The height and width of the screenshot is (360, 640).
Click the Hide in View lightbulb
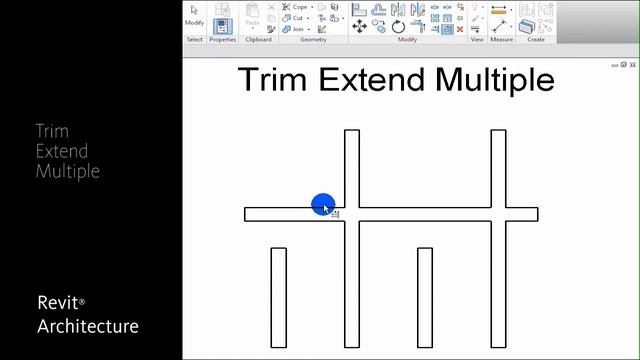475,7
